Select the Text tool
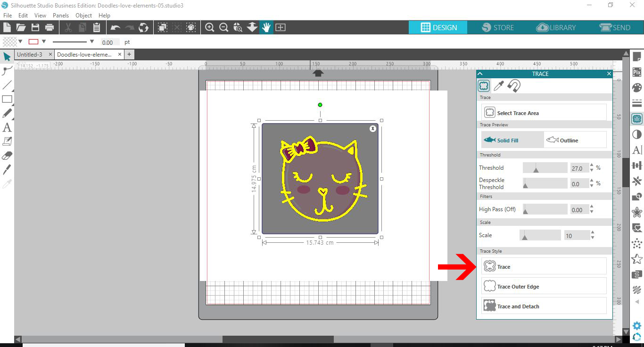644x347 pixels. tap(7, 127)
